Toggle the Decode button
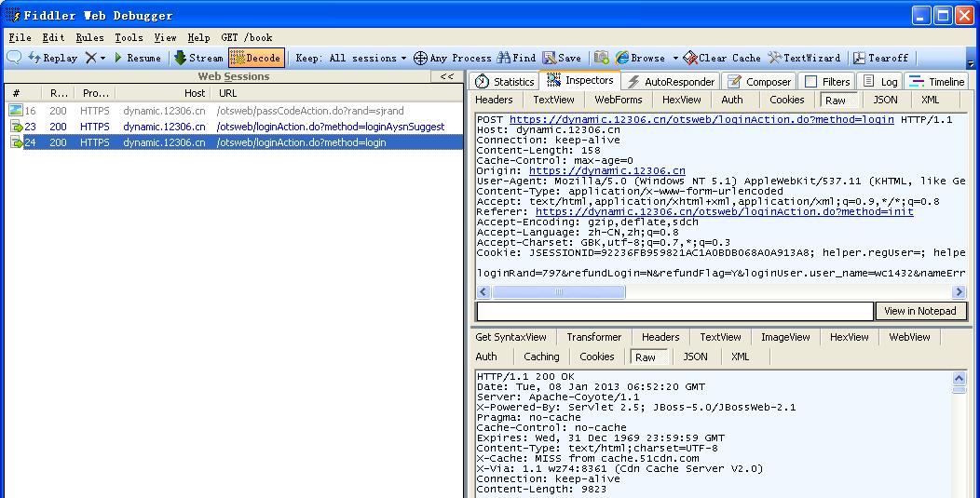The image size is (980, 498). (256, 58)
